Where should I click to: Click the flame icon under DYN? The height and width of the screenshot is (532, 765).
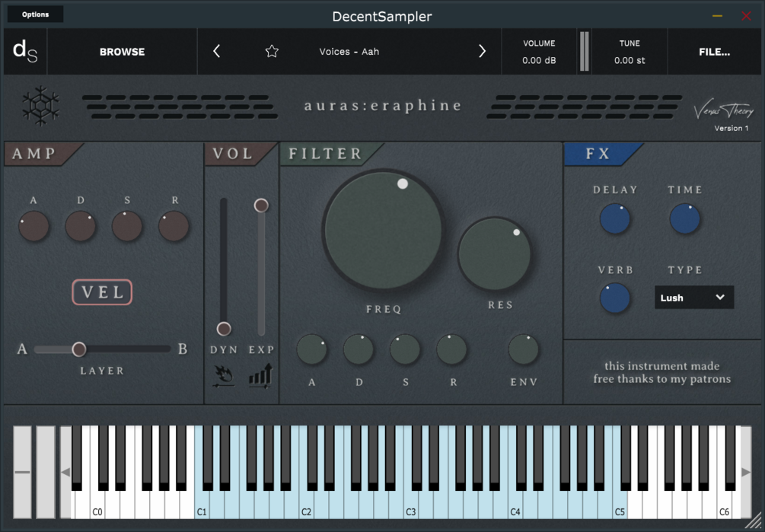(224, 377)
